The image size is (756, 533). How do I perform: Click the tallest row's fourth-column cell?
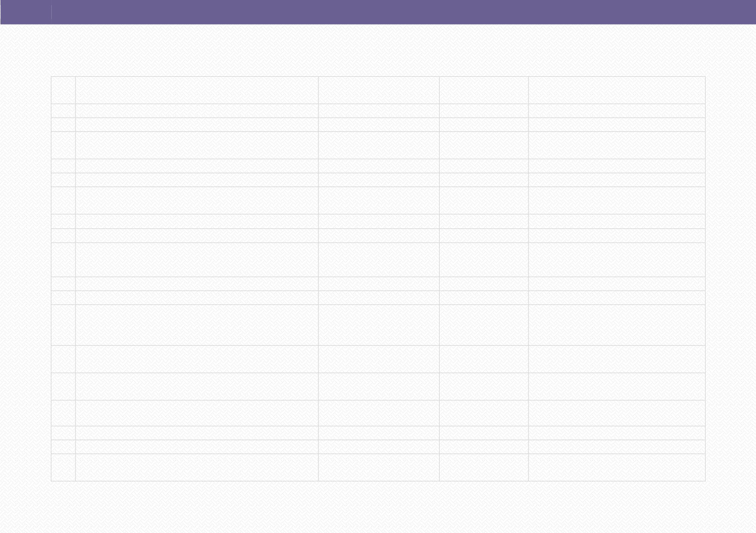point(484,325)
